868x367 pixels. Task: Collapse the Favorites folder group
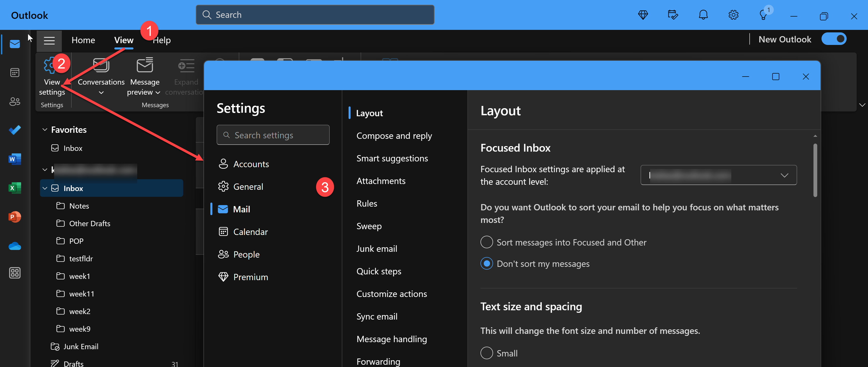point(45,130)
